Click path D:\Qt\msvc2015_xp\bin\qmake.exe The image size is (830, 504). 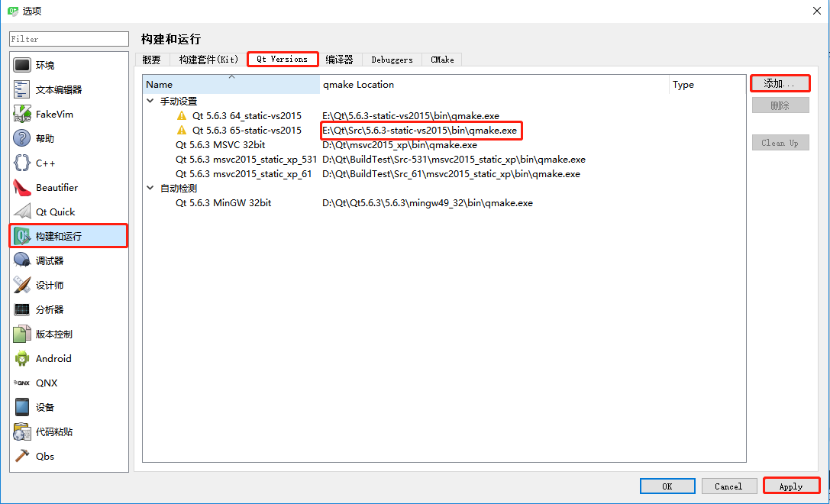[399, 144]
